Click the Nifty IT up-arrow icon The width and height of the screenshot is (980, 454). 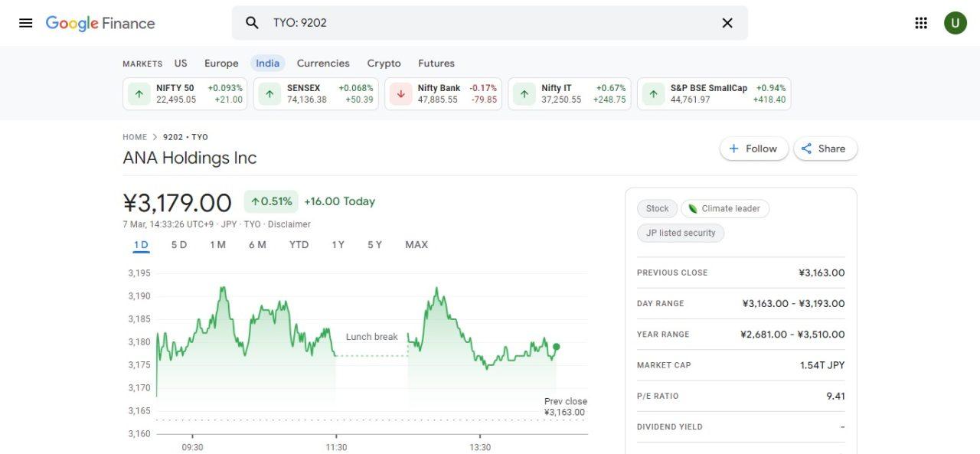(x=524, y=94)
